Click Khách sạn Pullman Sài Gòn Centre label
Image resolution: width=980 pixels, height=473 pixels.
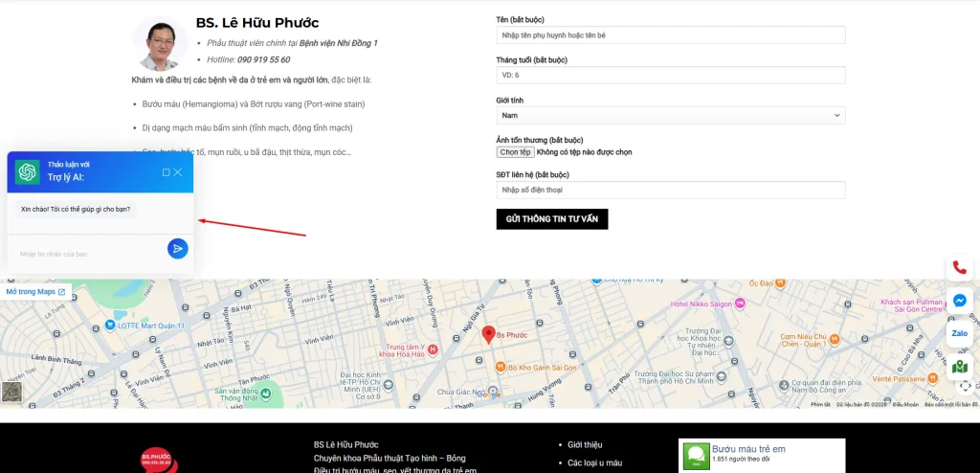pyautogui.click(x=911, y=305)
